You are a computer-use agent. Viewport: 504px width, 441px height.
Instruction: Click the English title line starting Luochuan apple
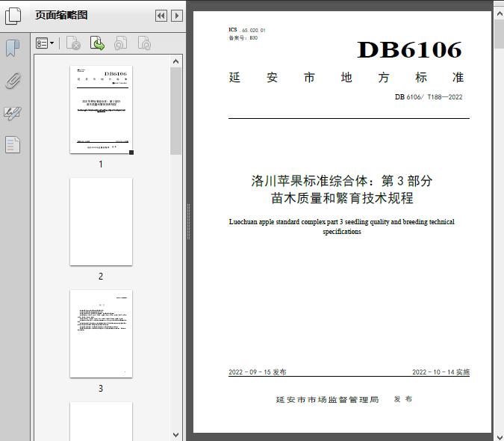click(x=342, y=222)
